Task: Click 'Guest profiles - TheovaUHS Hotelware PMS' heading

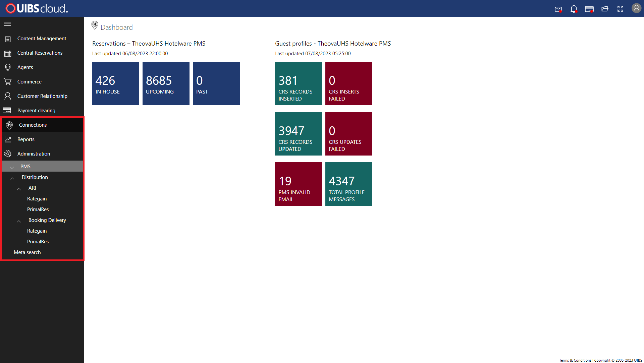Action: coord(333,44)
